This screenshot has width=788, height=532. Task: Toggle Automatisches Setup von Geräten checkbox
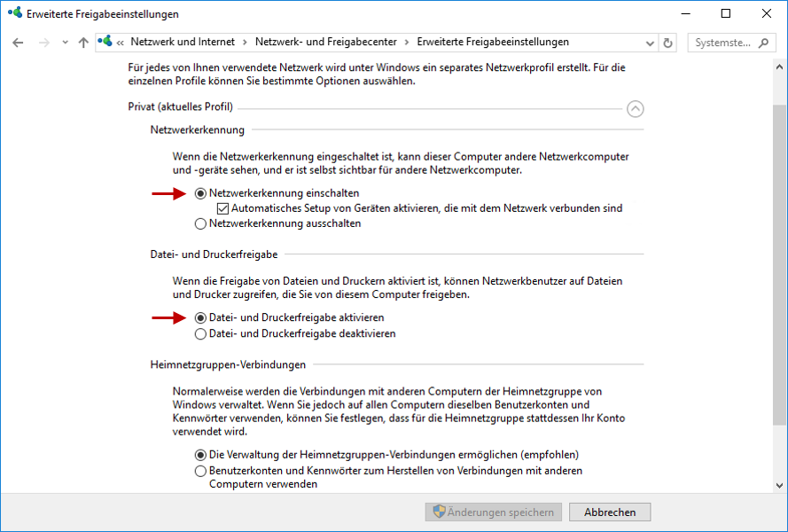click(x=222, y=208)
